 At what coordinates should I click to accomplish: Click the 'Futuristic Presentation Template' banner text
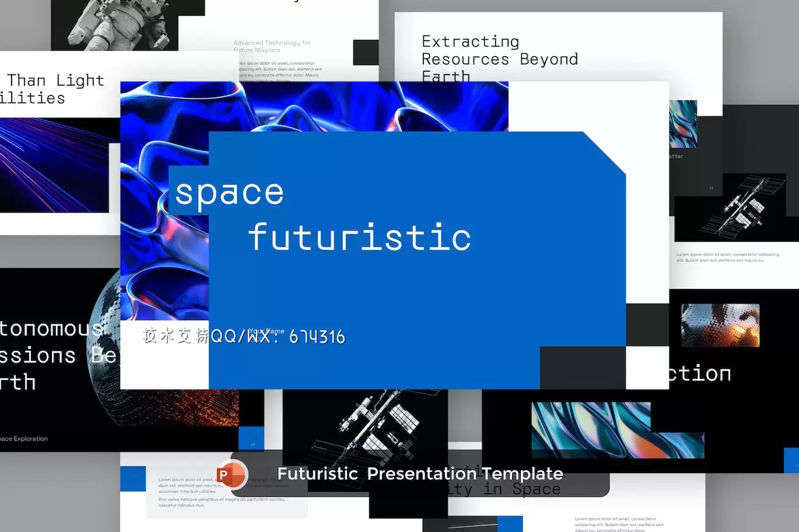coord(420,474)
